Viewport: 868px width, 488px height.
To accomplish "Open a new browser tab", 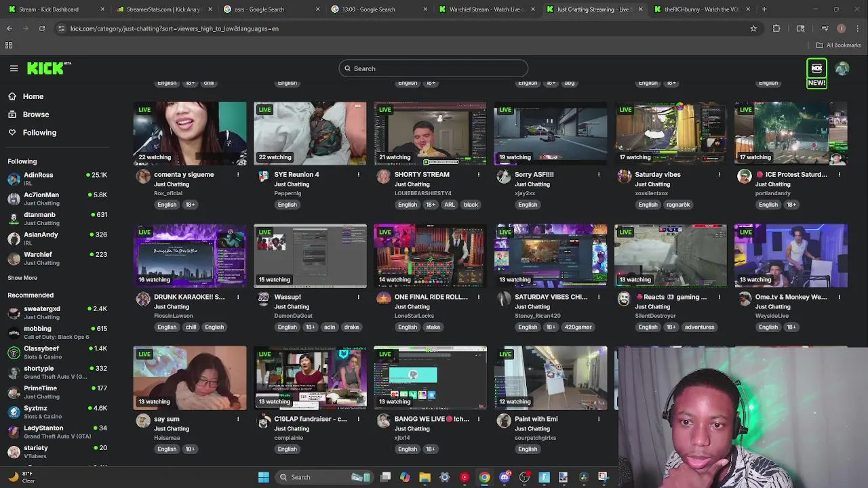I will [764, 9].
